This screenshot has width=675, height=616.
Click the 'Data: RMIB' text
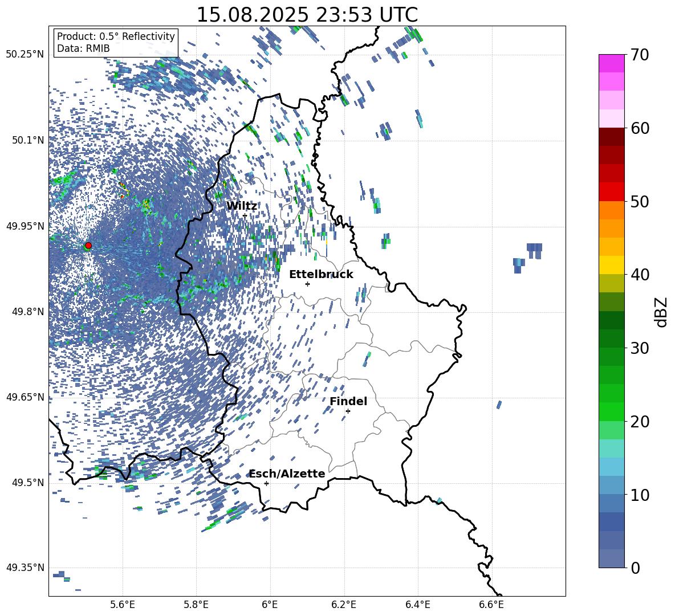pos(83,48)
